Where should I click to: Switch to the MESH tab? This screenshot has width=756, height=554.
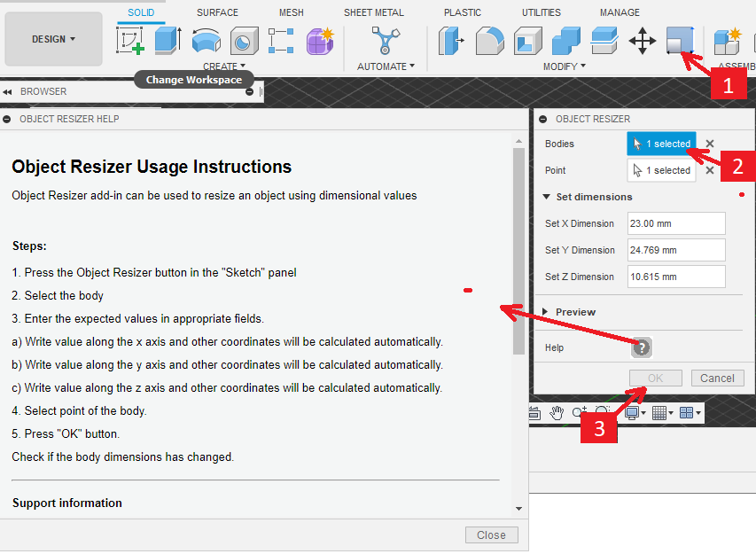click(x=292, y=12)
